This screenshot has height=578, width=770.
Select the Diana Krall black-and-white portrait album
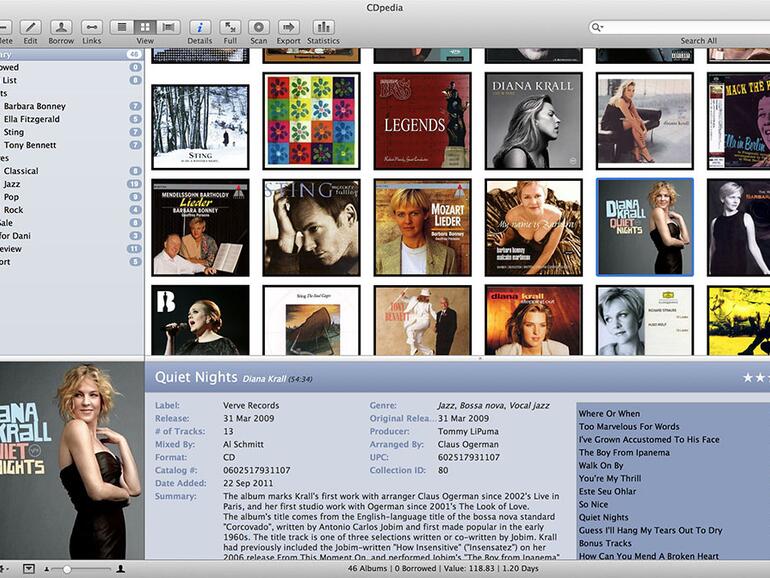coord(534,121)
